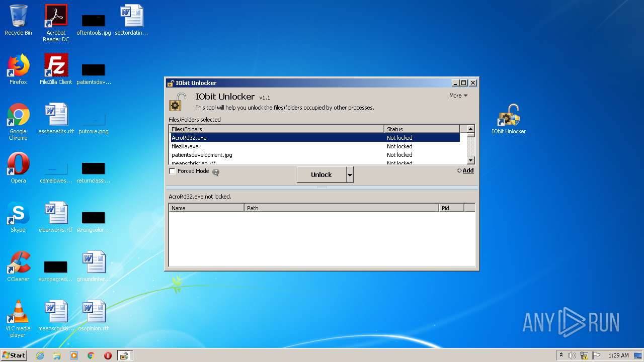644x362 pixels.
Task: Select strongcolor desktop file icon
Action: pos(94,220)
